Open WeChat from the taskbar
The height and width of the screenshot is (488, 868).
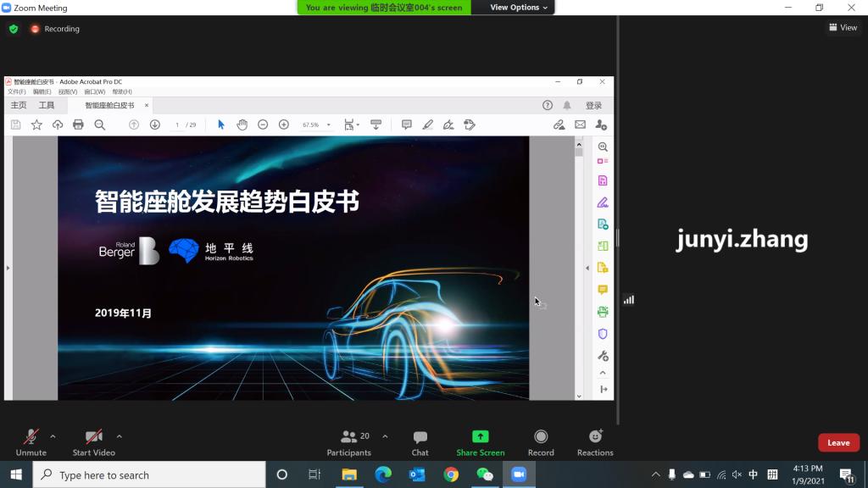[485, 474]
